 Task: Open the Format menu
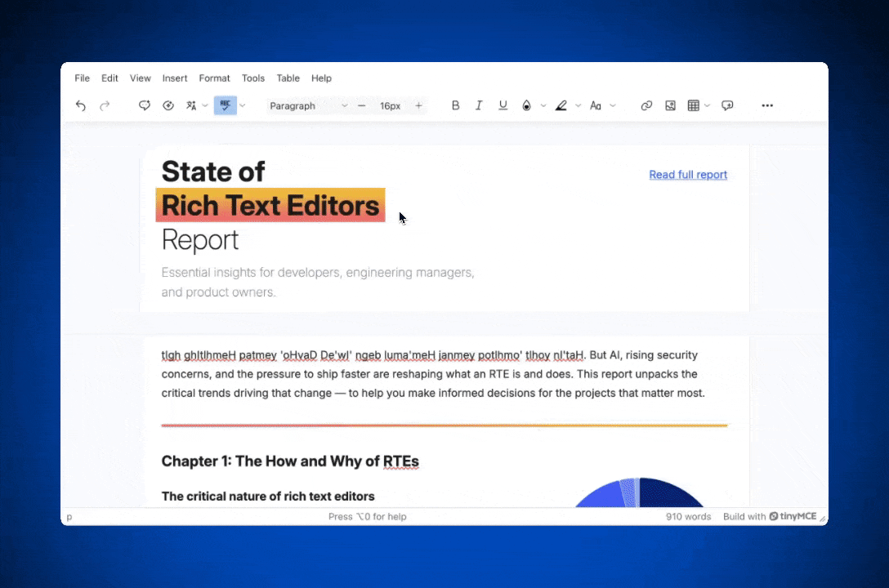click(214, 78)
